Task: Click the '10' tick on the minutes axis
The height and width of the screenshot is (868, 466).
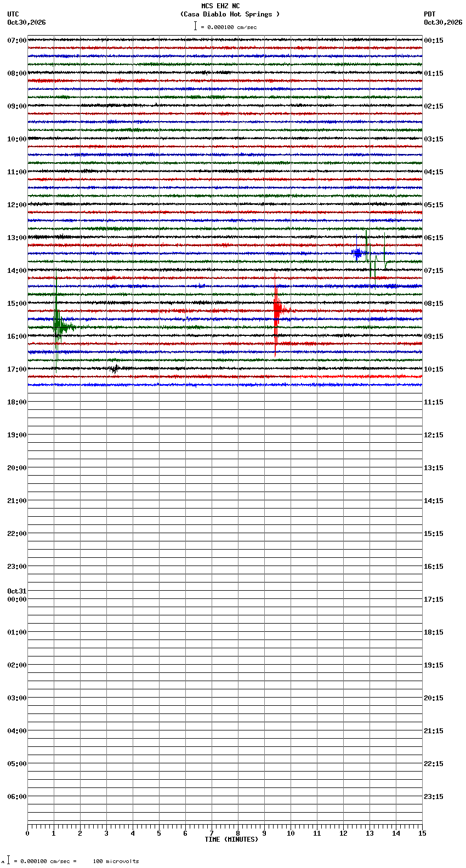Action: click(x=291, y=833)
